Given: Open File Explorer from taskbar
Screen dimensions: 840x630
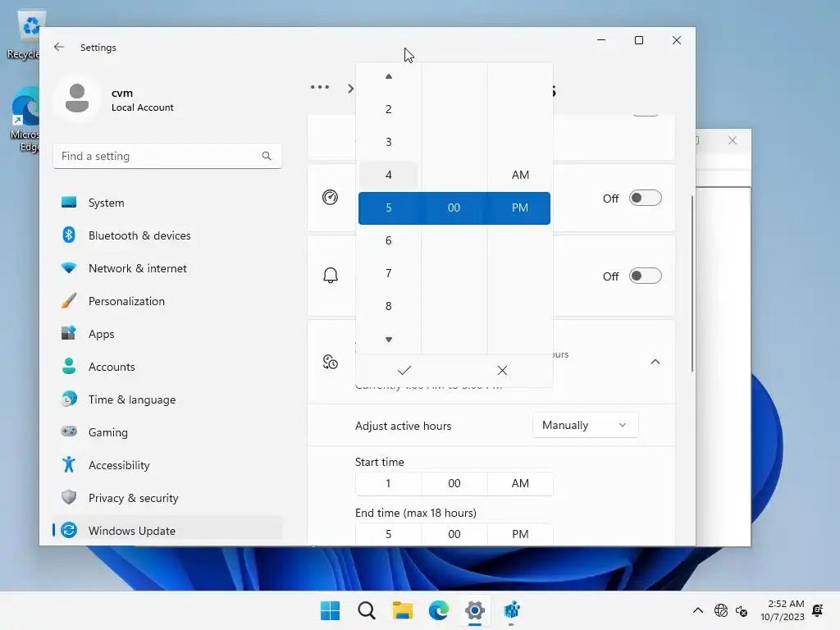Looking at the screenshot, I should click(402, 610).
